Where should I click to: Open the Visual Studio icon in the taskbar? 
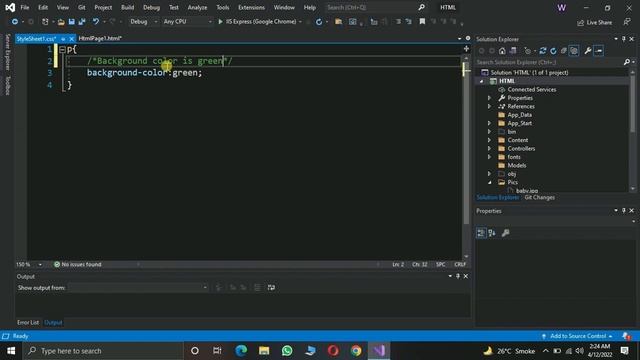coord(379,351)
